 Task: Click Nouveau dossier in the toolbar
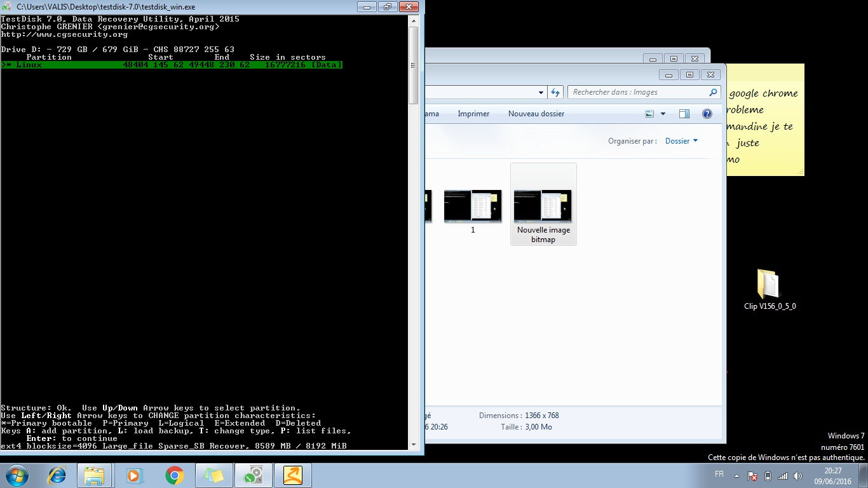536,114
